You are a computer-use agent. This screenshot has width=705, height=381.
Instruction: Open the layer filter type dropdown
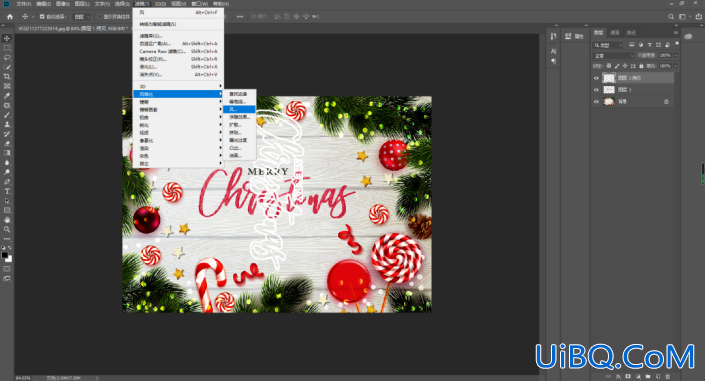tap(608, 45)
